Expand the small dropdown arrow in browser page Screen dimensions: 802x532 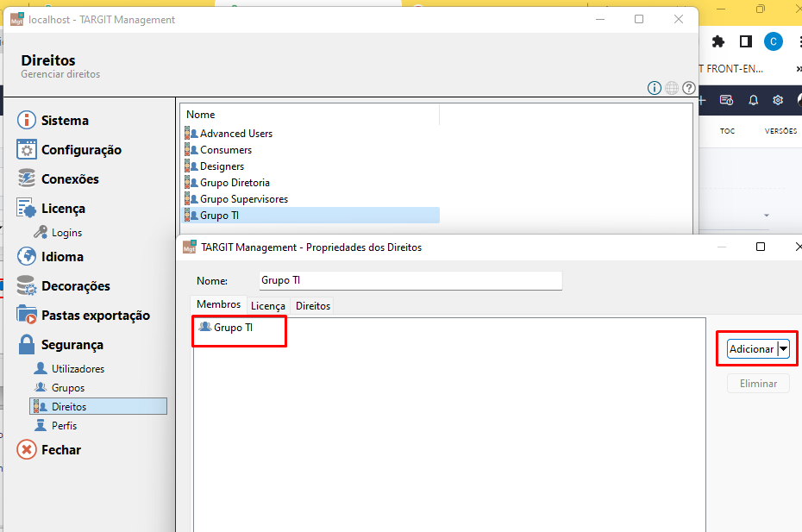coord(766,216)
